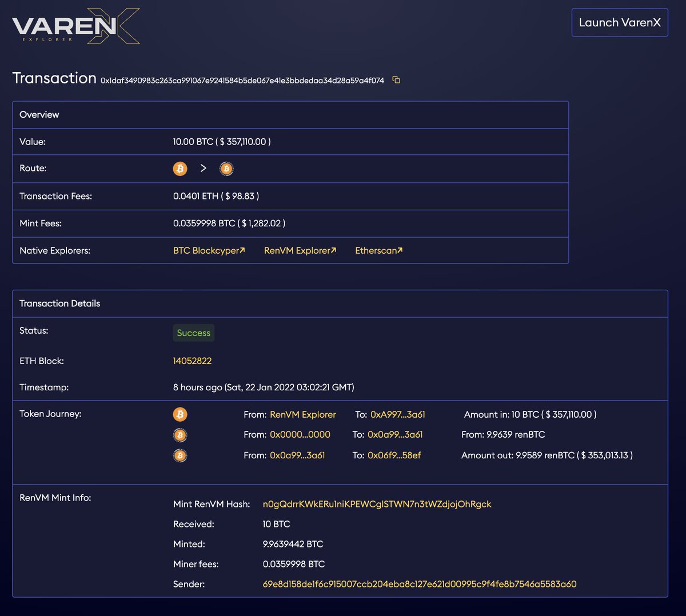This screenshot has width=686, height=616.
Task: Click the route arrow chevron between coins
Action: [x=203, y=168]
